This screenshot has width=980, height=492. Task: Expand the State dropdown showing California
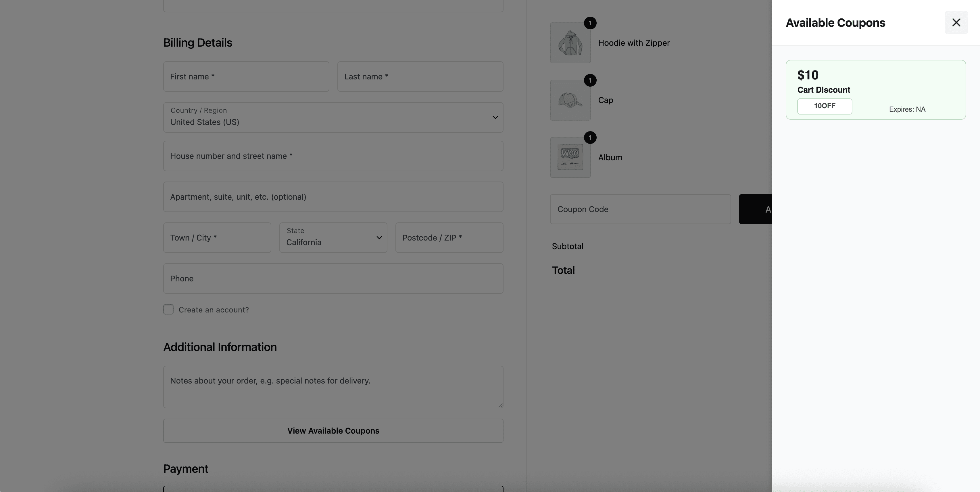pos(333,238)
